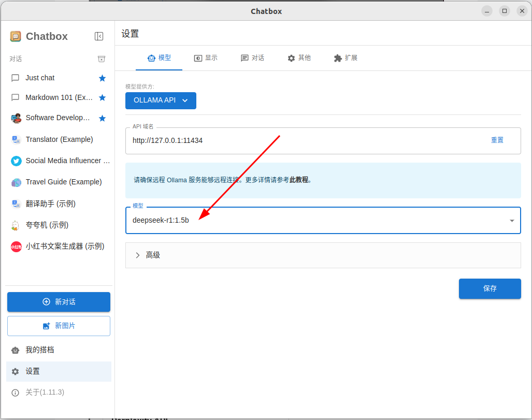This screenshot has width=532, height=420.
Task: Open the OLLAMA API provider dropdown
Action: 161,101
